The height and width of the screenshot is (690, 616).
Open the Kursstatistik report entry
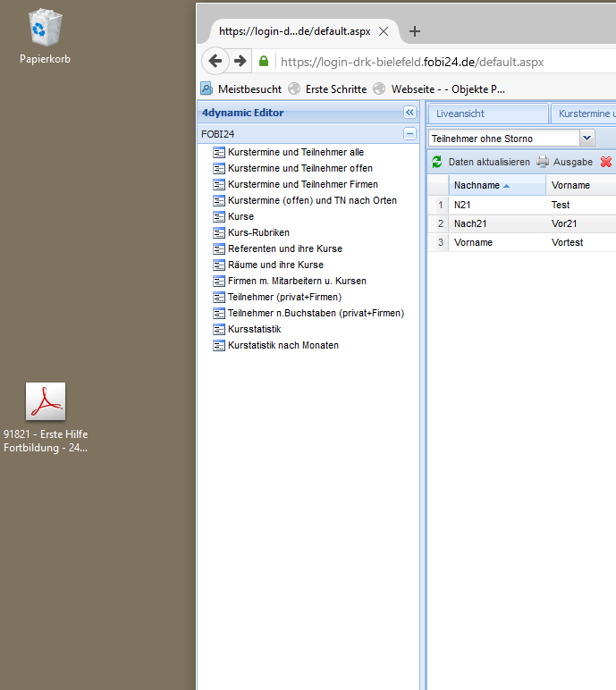point(254,329)
